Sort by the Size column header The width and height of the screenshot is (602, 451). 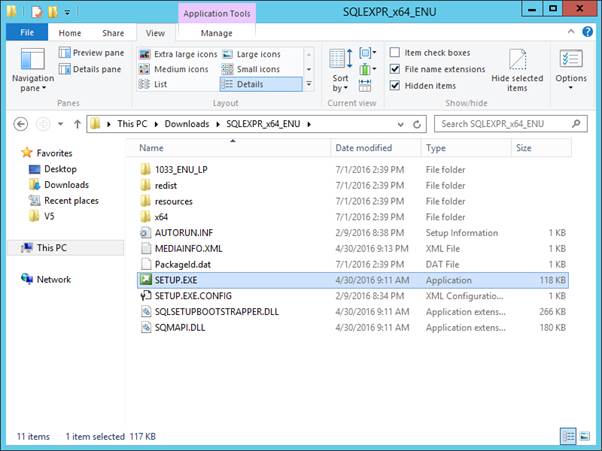541,148
